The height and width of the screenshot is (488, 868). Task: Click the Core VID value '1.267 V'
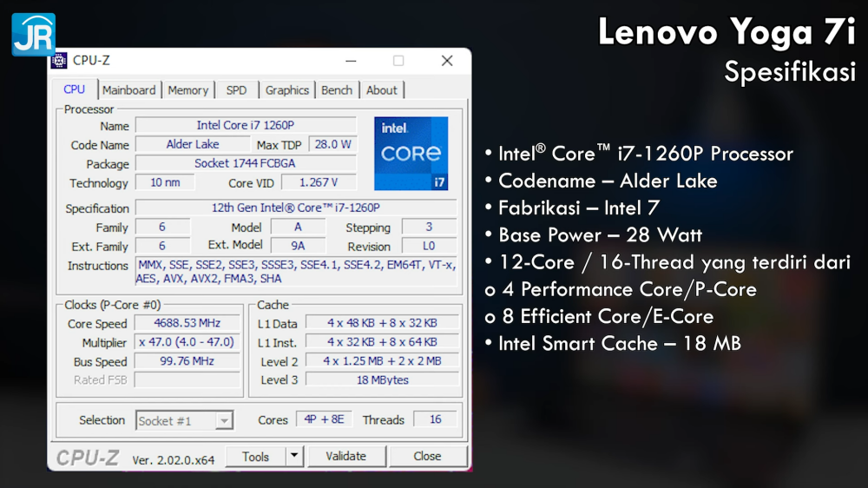coord(319,182)
